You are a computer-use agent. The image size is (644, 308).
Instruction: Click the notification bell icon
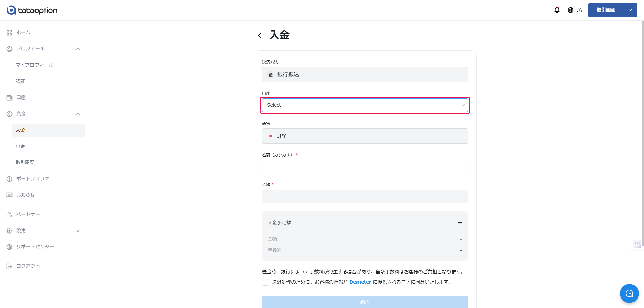[x=557, y=10]
